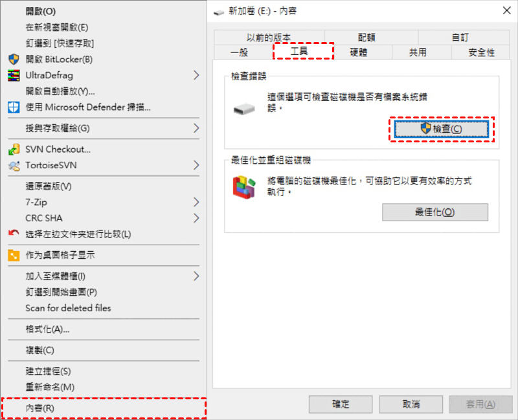Expand the CRC SHA submenu arrow
This screenshot has width=518, height=420.
coord(196,218)
